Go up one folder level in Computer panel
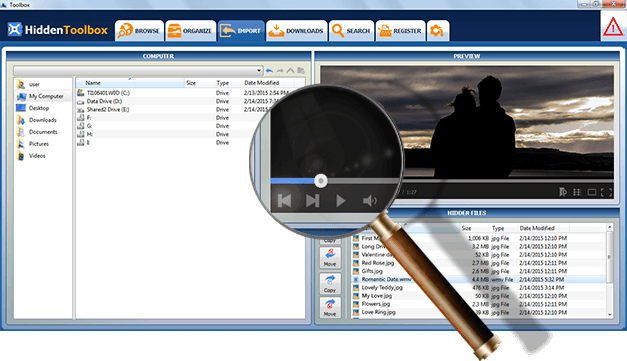 pyautogui.click(x=290, y=71)
